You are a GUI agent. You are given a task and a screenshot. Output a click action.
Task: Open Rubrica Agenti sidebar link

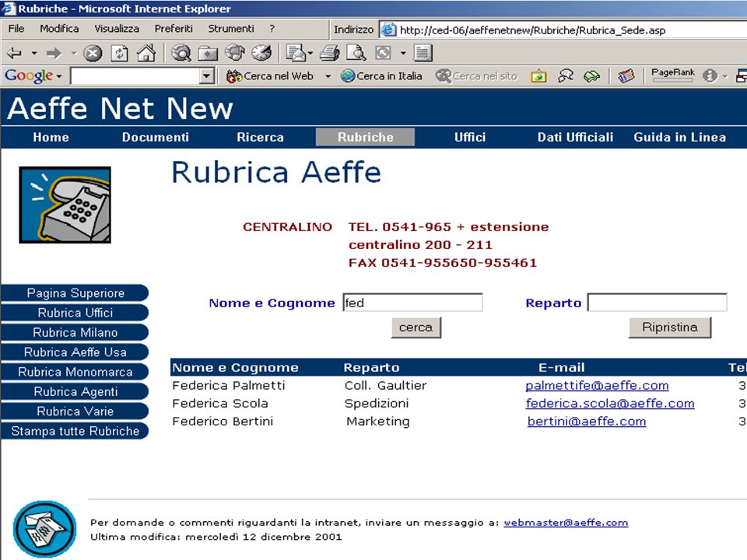[75, 391]
